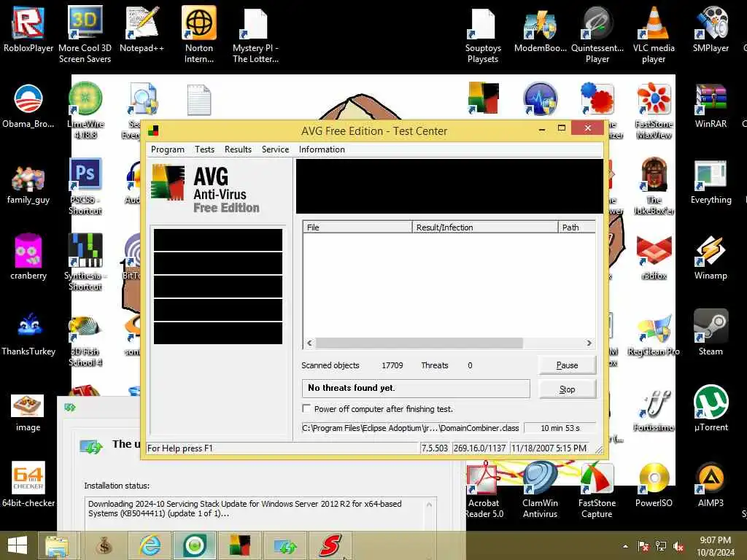Pause the running AVG scan
747x560 pixels.
point(567,365)
